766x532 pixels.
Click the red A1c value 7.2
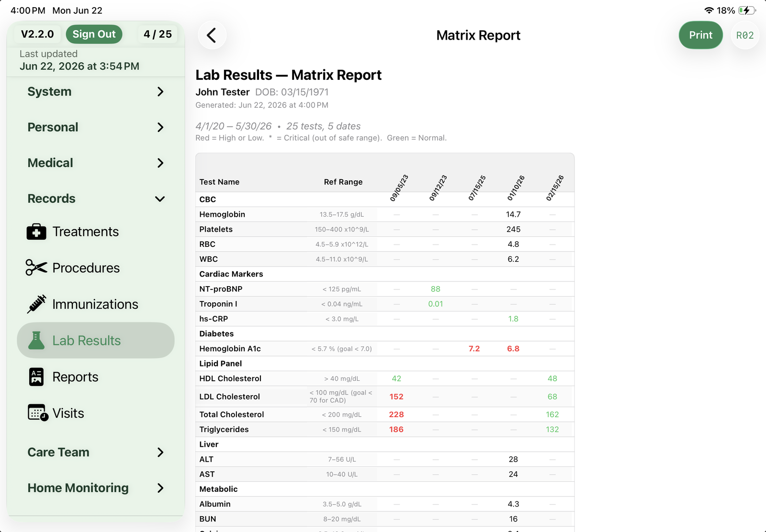[x=474, y=349]
